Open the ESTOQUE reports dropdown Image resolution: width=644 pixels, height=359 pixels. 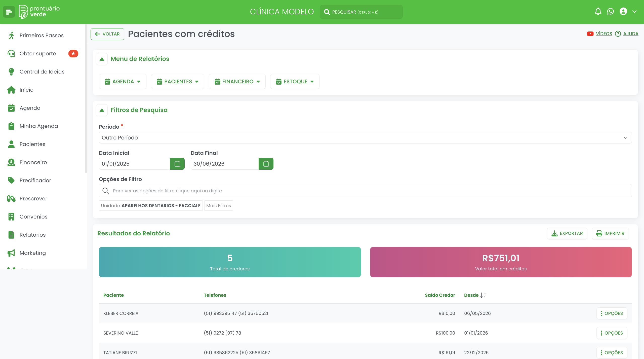coord(295,82)
